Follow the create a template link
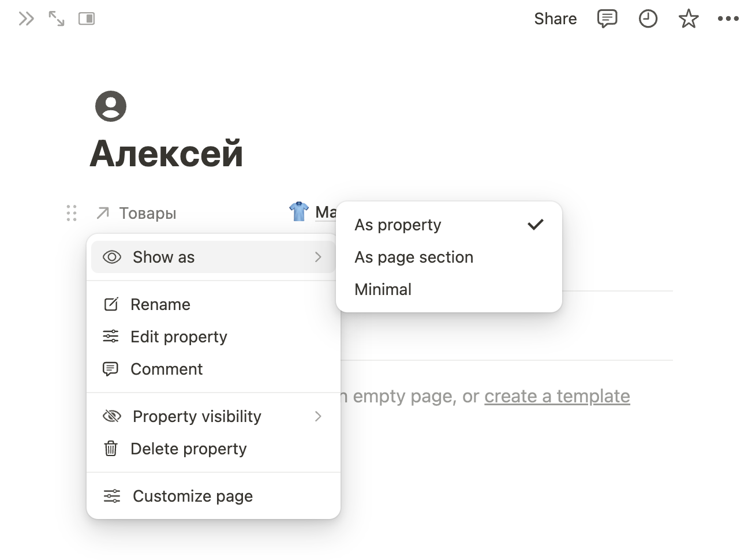Viewport: 748px width, 560px height. pos(557,396)
